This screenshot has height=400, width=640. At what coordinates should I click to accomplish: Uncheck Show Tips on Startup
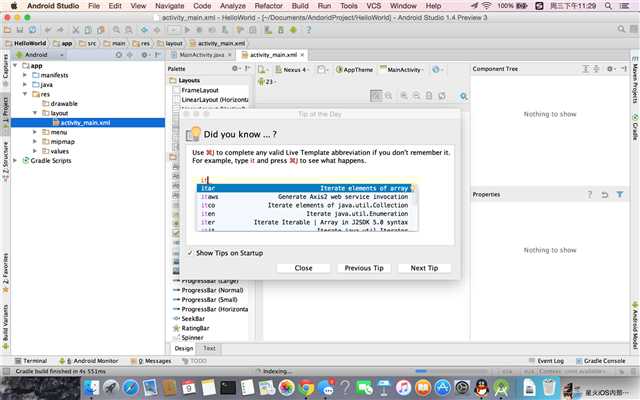(x=190, y=253)
